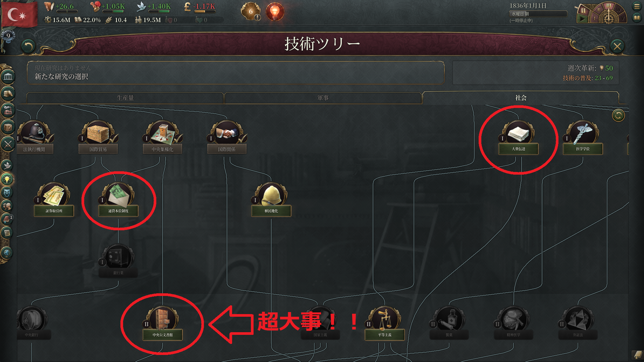The height and width of the screenshot is (362, 644).
Task: Open the politics building sidebar icon
Action: click(x=8, y=77)
